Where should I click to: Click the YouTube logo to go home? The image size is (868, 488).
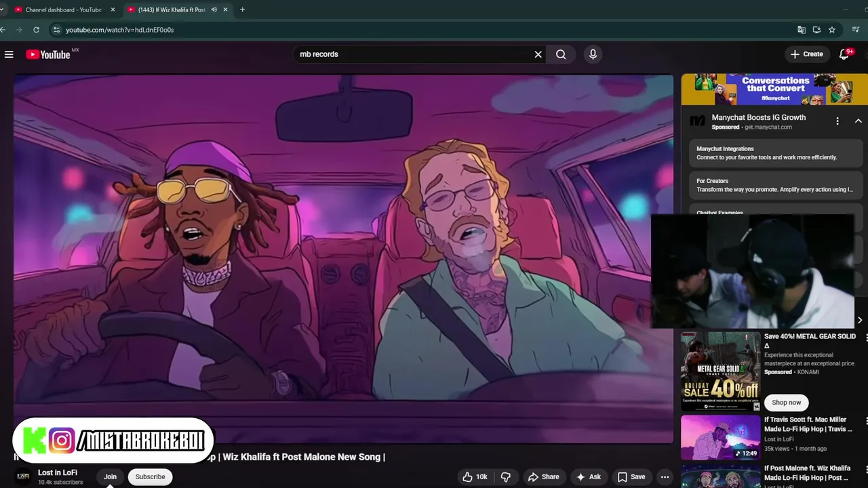point(48,54)
